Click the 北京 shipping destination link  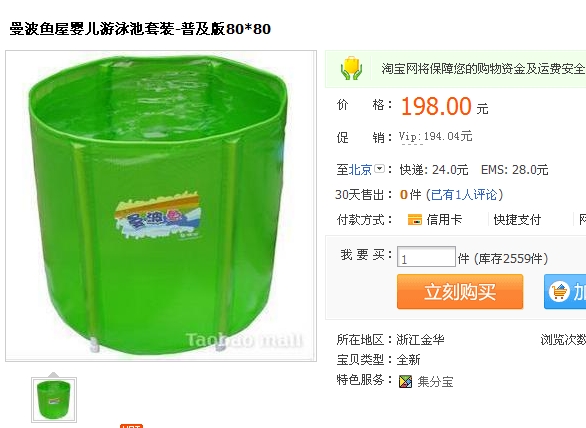[x=360, y=170]
